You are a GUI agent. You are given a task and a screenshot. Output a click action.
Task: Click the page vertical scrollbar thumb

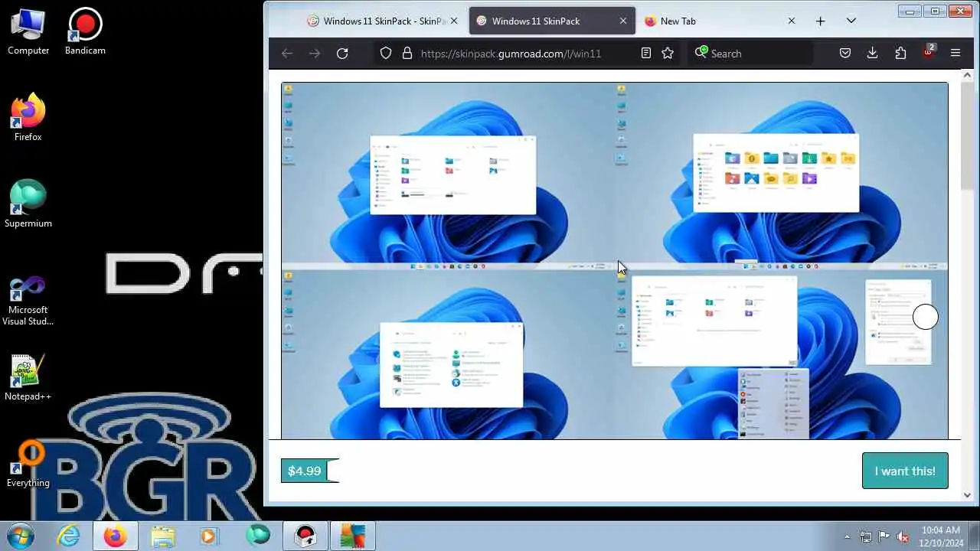(967, 138)
